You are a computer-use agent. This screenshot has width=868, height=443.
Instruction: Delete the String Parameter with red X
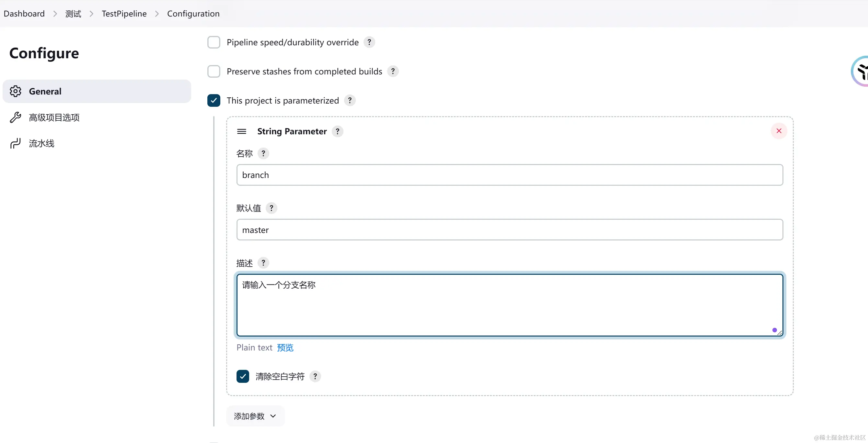[778, 131]
